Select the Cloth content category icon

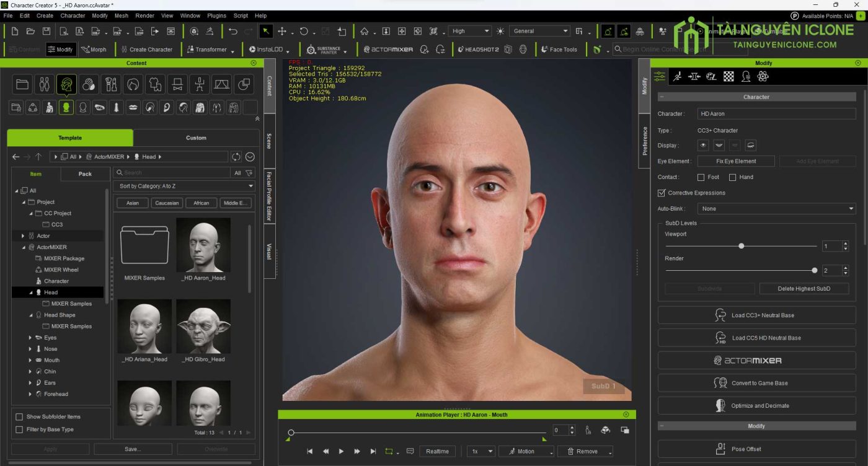(156, 84)
